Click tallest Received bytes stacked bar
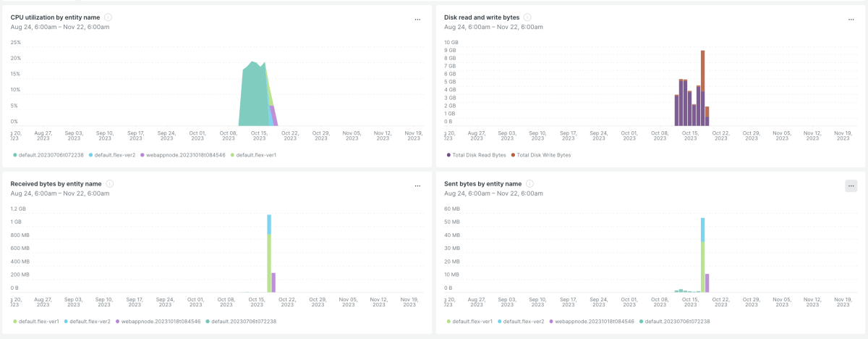This screenshot has width=868, height=339. pyautogui.click(x=269, y=253)
